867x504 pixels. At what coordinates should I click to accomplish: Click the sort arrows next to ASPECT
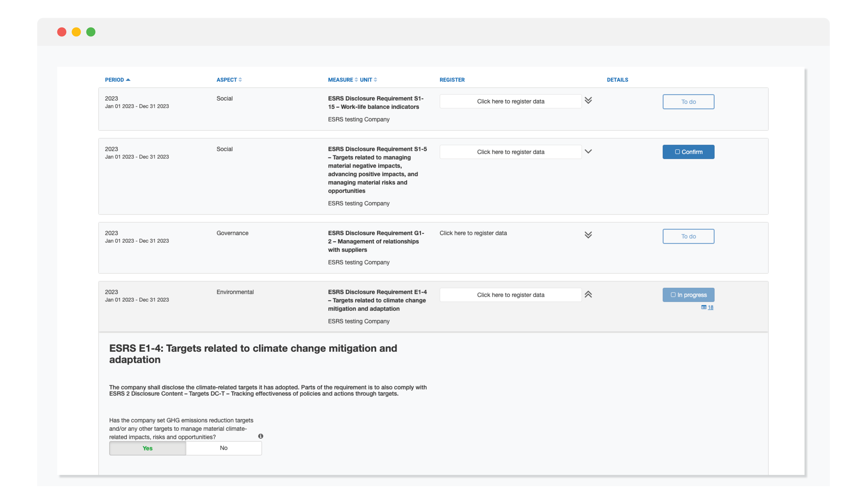[240, 79]
